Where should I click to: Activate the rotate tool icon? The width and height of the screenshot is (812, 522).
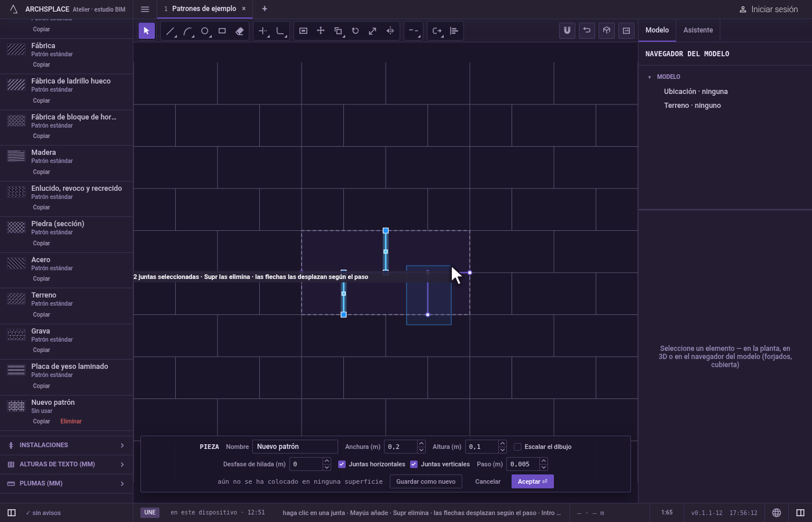[x=356, y=31]
